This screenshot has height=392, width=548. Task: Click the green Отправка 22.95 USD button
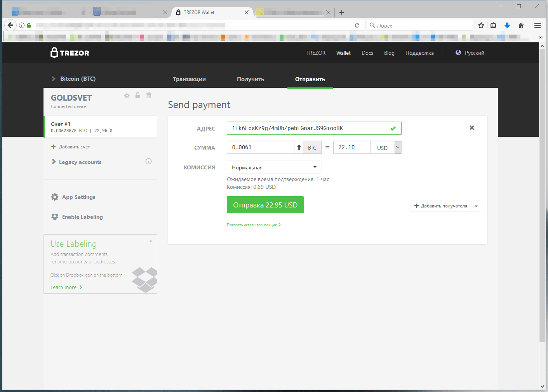[265, 205]
